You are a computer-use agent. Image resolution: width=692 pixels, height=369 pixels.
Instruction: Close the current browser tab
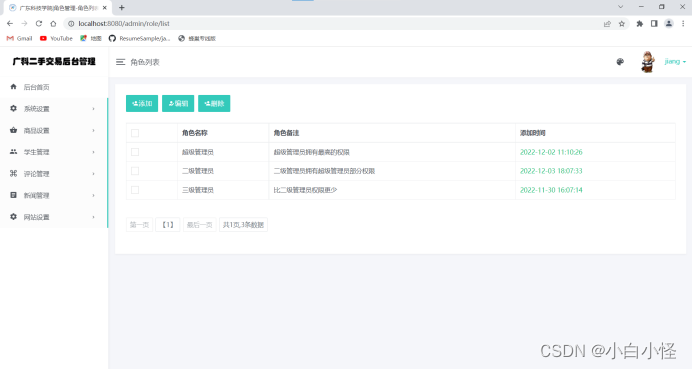(x=105, y=8)
